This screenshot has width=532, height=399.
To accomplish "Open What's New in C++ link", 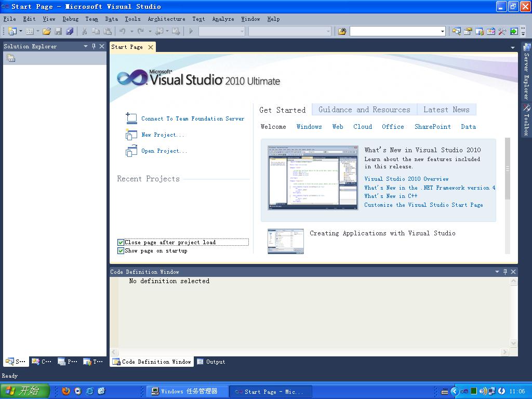I will pos(391,196).
